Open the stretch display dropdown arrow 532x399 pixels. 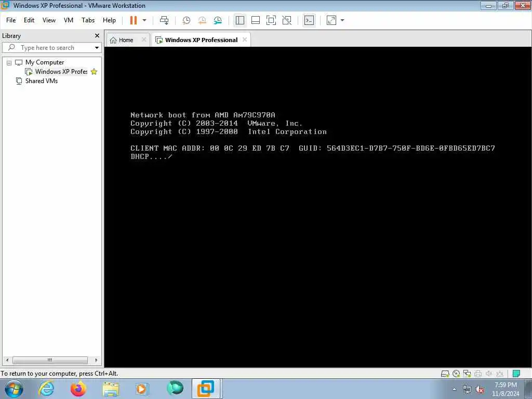[x=342, y=20]
